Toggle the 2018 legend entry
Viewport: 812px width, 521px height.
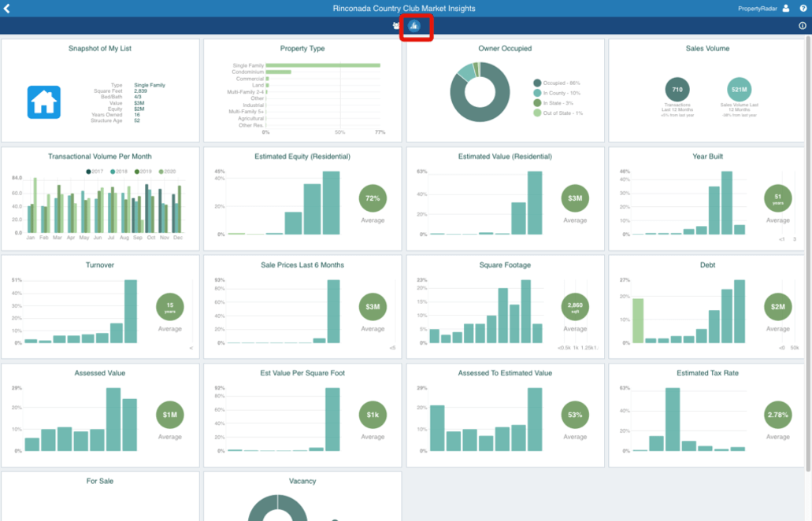(x=119, y=172)
